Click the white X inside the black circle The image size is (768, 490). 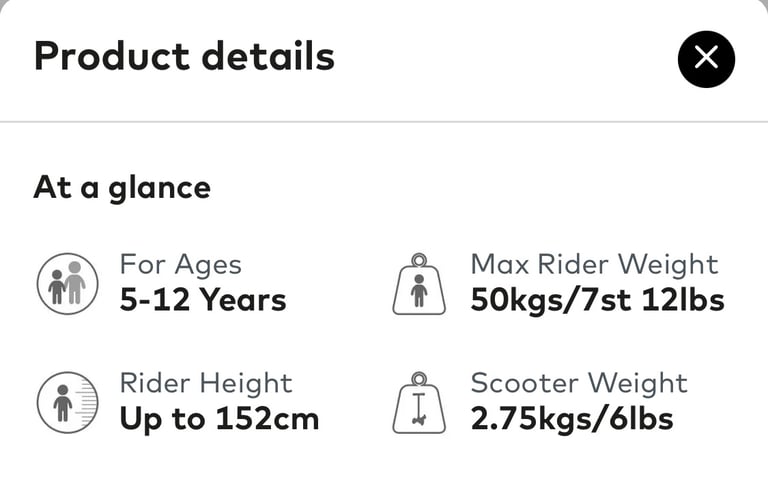click(x=706, y=57)
